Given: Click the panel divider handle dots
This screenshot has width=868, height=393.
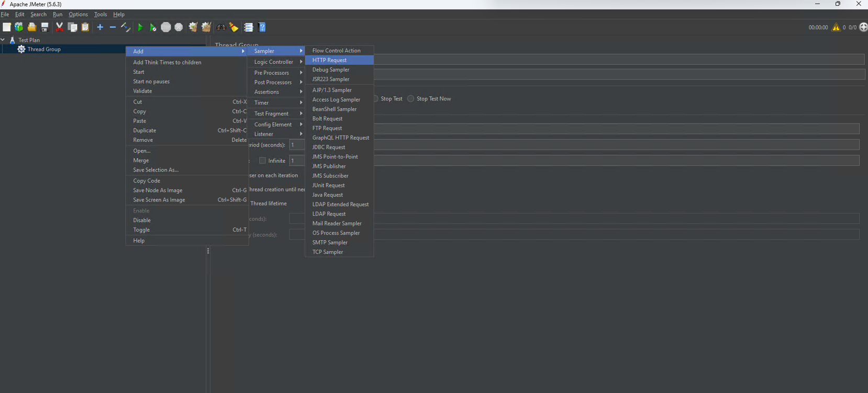Looking at the screenshot, I should [x=208, y=251].
